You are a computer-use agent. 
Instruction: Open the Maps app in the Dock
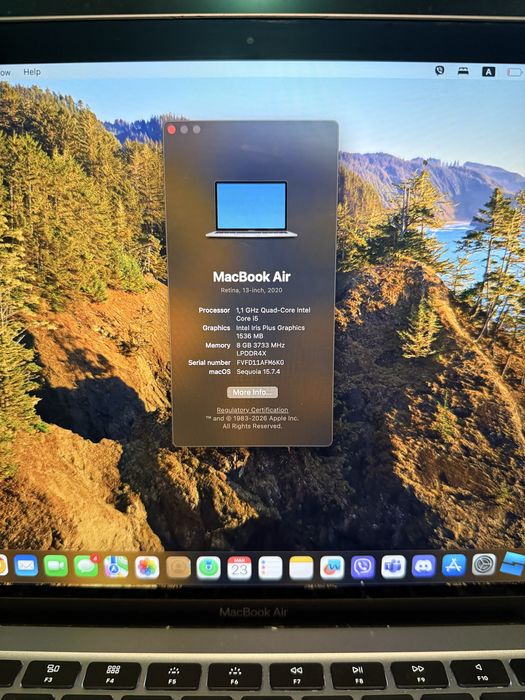pos(116,567)
